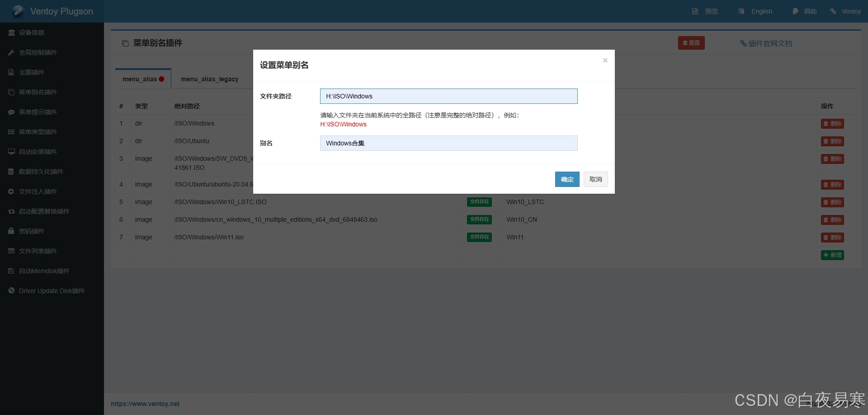Click the Ventoy link icon in header
868x415 pixels.
833,11
